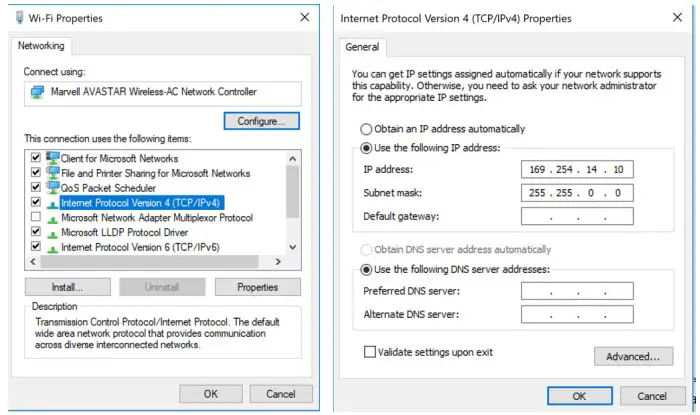Screen dimensions: 700x415
Task: Select Obtain an IP address automatically
Action: pos(366,129)
